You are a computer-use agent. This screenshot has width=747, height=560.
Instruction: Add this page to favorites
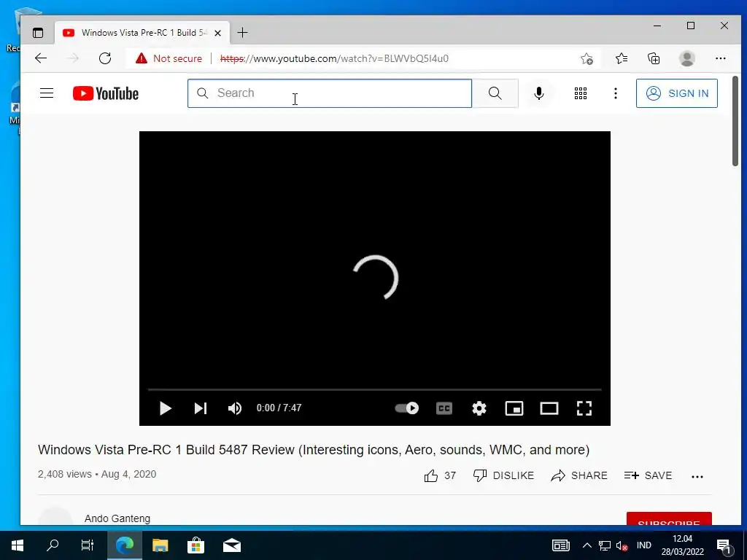pos(587,58)
